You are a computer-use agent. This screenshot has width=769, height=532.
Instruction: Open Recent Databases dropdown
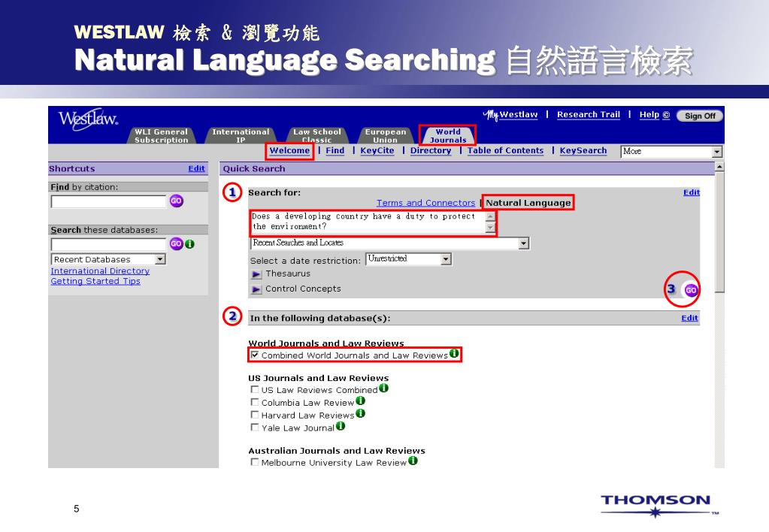click(108, 259)
